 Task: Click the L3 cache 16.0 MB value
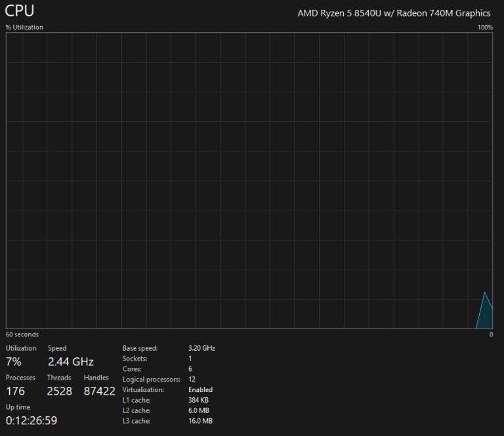point(200,421)
